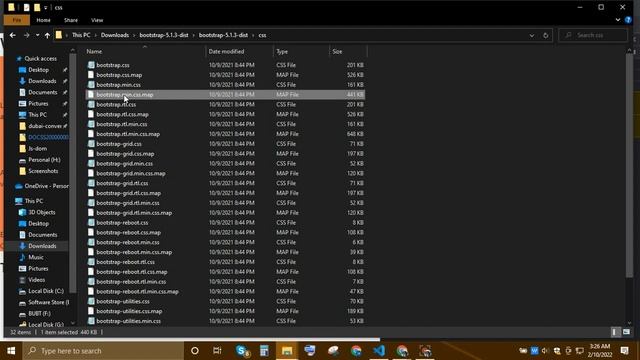Refresh the css folder view
Image resolution: width=640 pixels, height=360 pixels.
point(545,36)
